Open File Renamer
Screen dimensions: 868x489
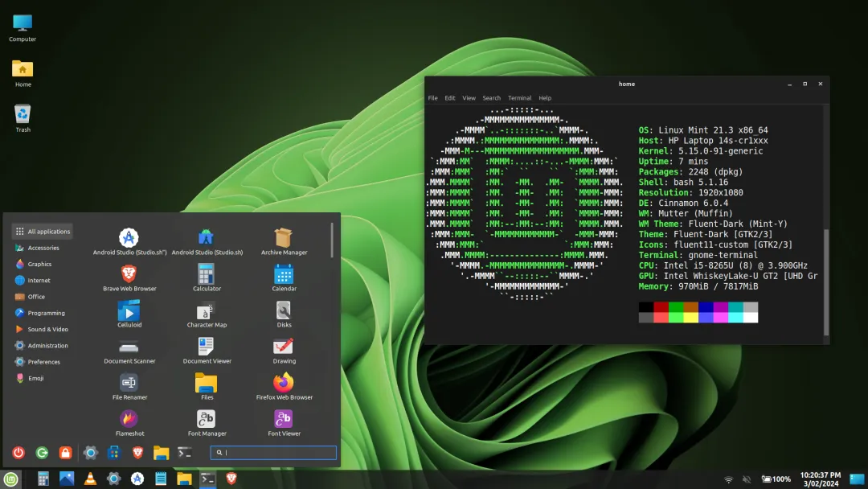click(x=129, y=387)
